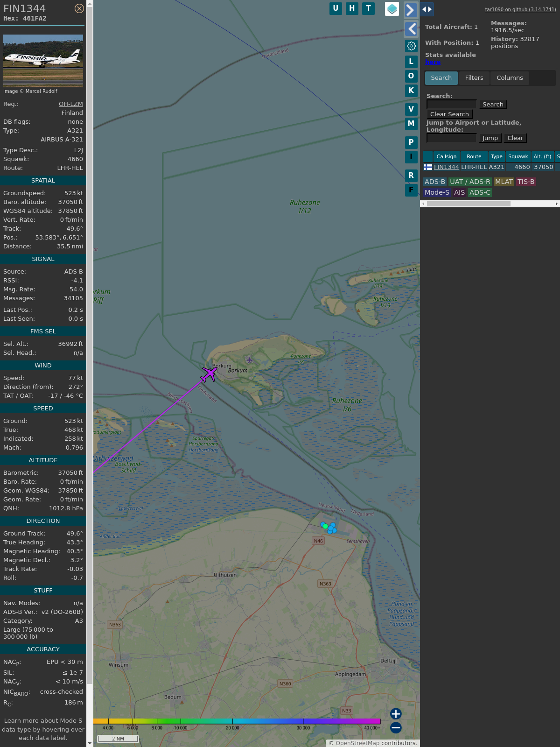
Task: Click the TIS-B source legend
Action: pos(526,182)
